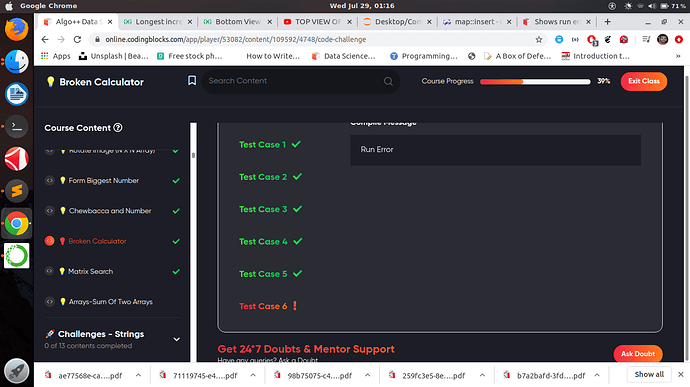Click the Search Content field
The image size is (690, 387).
pyautogui.click(x=301, y=81)
